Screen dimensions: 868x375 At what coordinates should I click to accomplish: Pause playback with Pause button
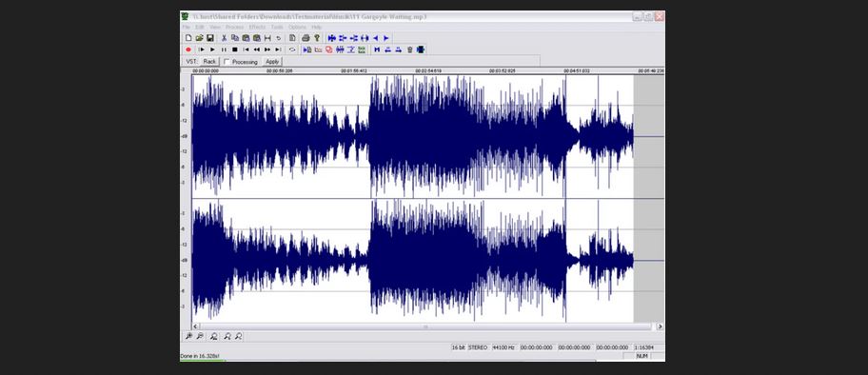224,49
